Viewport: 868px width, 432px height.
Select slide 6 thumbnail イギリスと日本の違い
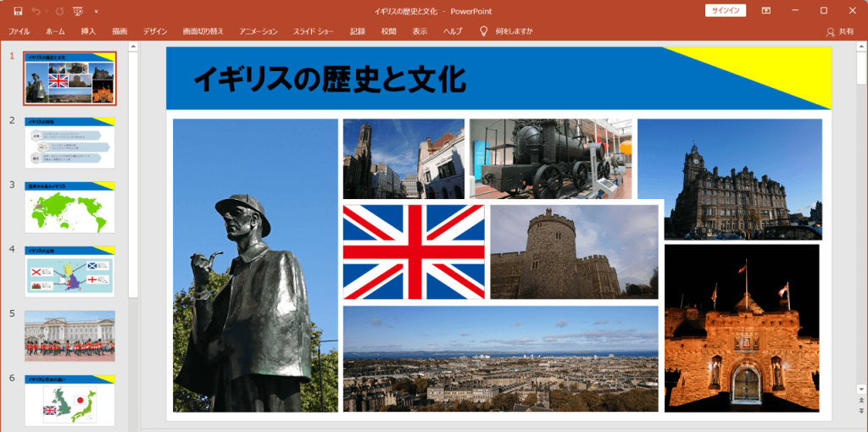click(x=70, y=401)
